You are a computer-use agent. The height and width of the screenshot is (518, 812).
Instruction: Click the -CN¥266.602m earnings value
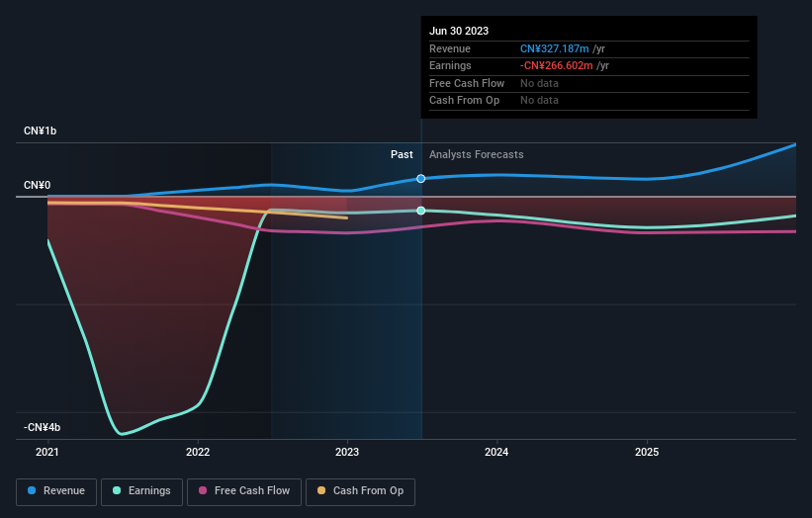[x=557, y=65]
